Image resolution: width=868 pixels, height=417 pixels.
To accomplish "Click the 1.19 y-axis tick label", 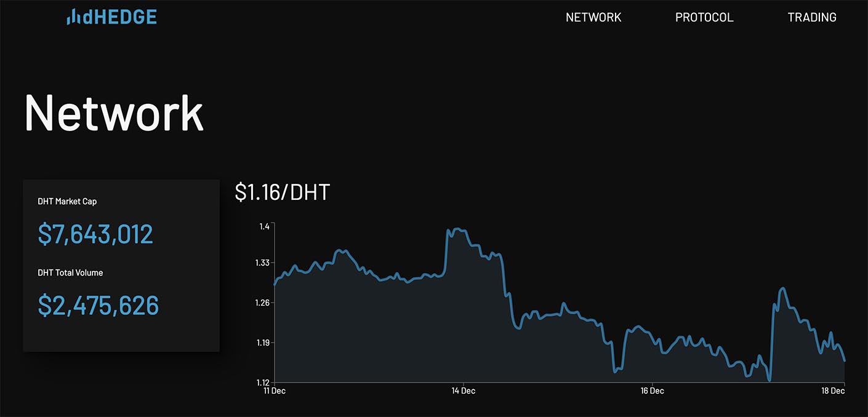I will coord(262,343).
